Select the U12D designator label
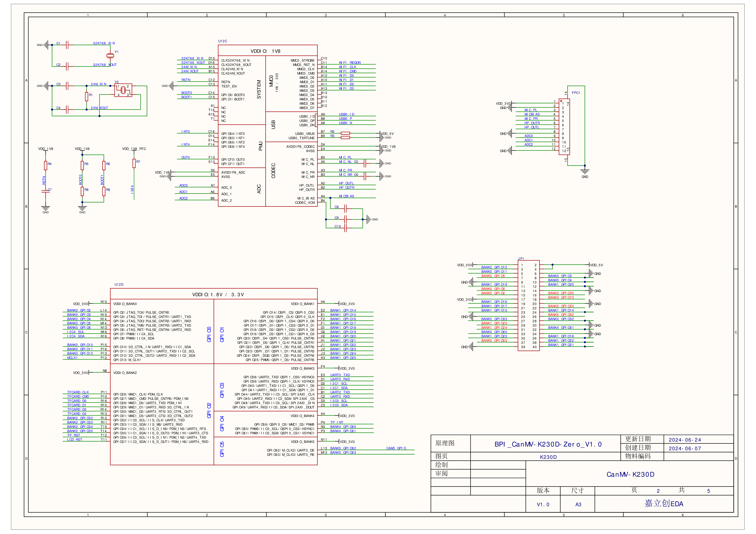 coord(119,284)
